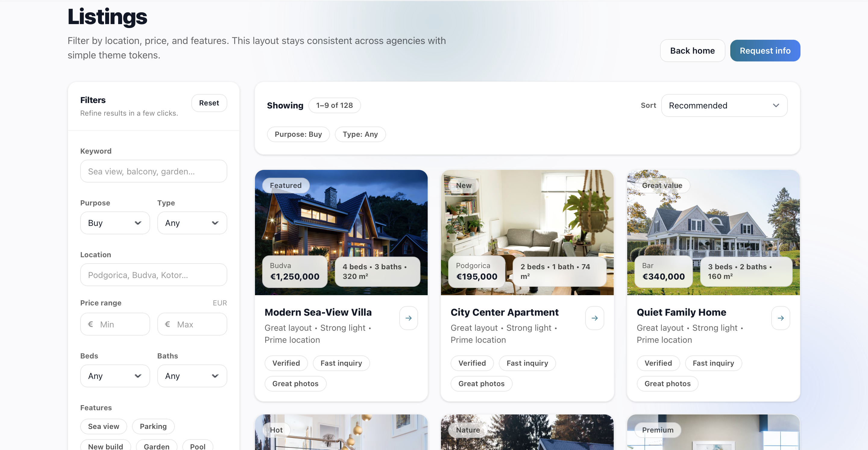Toggle the Sea view feature chip

coord(103,427)
